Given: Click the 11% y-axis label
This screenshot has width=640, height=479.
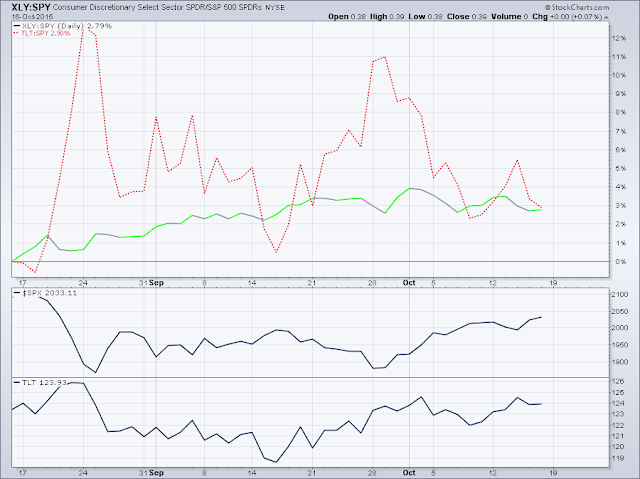Looking at the screenshot, I should (618, 57).
